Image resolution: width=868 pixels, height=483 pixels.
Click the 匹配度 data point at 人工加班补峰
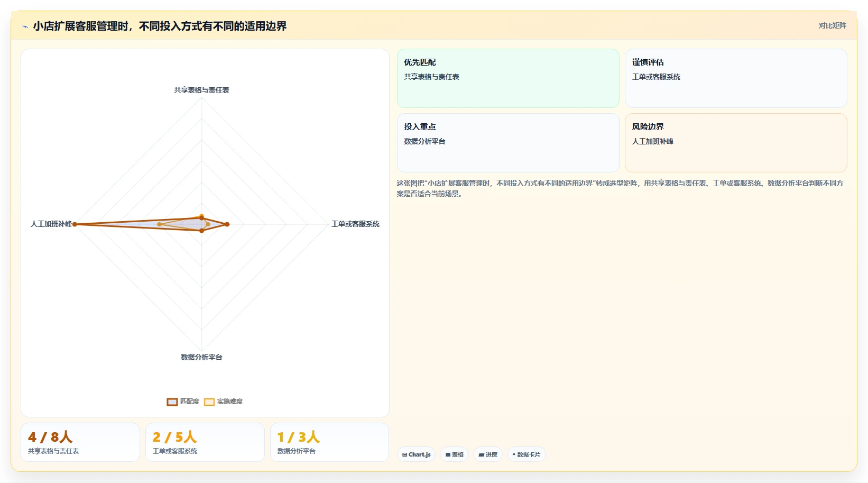pyautogui.click(x=75, y=224)
